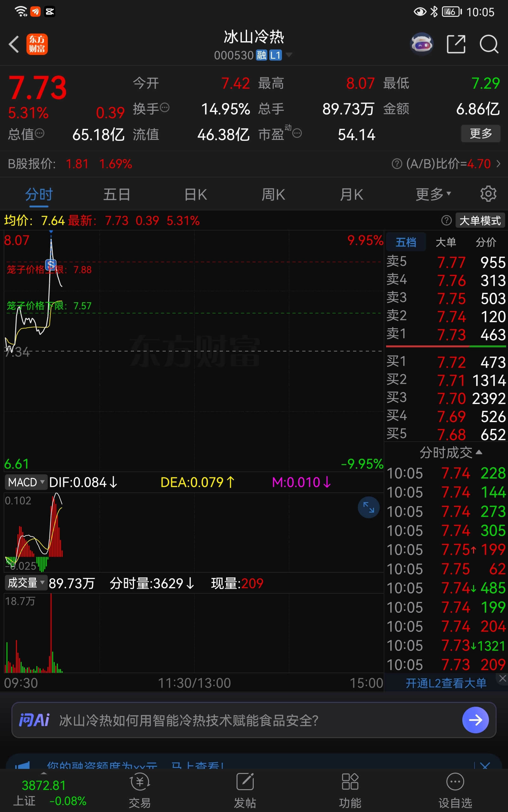Click the 更多 button in the quote panel

coord(480,134)
